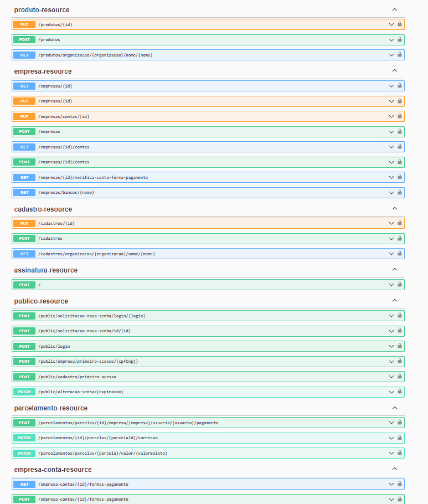This screenshot has height=504, width=428.
Task: Click the GET badge for empresa-contas formas-pagamento
Action: [x=24, y=484]
